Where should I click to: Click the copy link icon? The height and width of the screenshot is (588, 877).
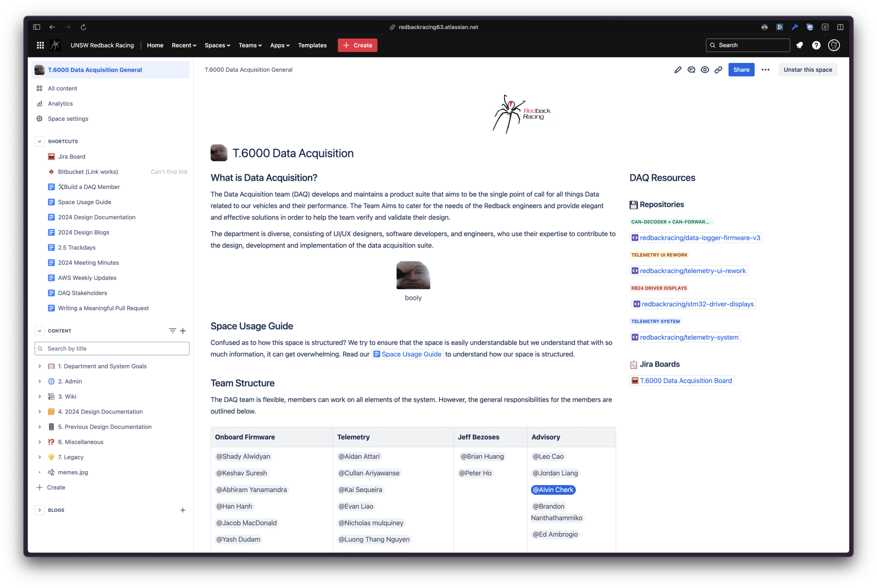718,70
